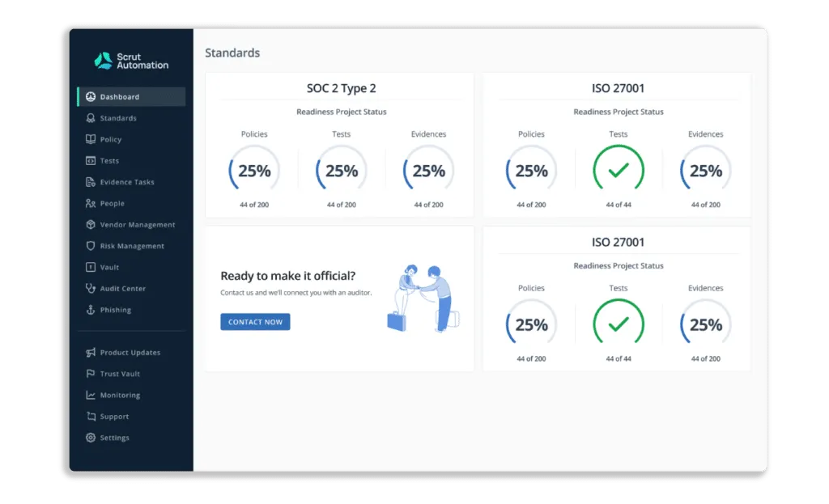Screen dimensions: 829x504
Task: Click the upper ISO 27001 card title
Action: pyautogui.click(x=618, y=88)
